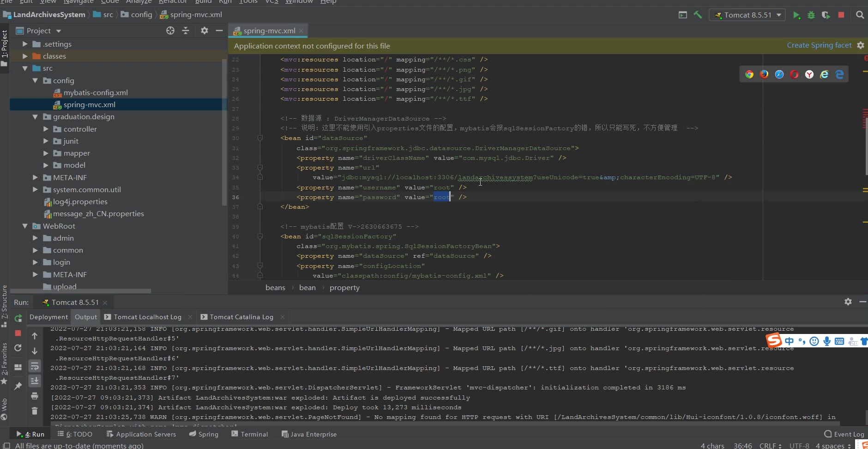Open in Chrome browser icon

749,74
